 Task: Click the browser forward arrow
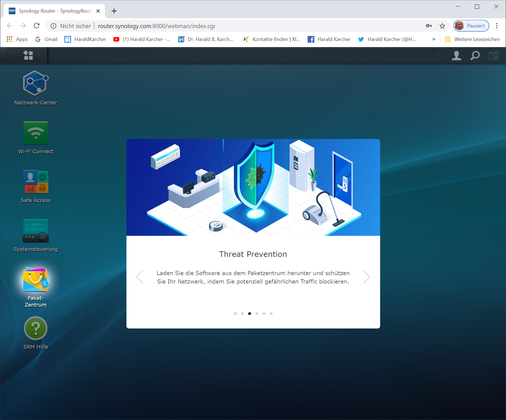pyautogui.click(x=23, y=26)
